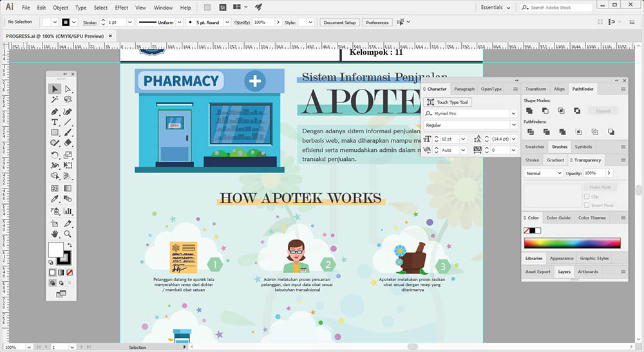Choose the Zoom magnifier tool
Image resolution: width=644 pixels, height=352 pixels.
[x=68, y=234]
